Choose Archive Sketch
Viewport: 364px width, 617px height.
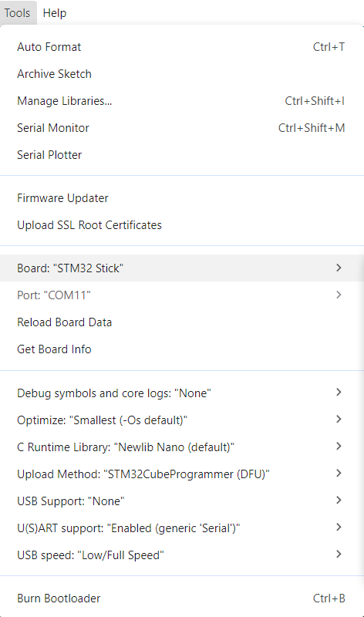pyautogui.click(x=182, y=74)
